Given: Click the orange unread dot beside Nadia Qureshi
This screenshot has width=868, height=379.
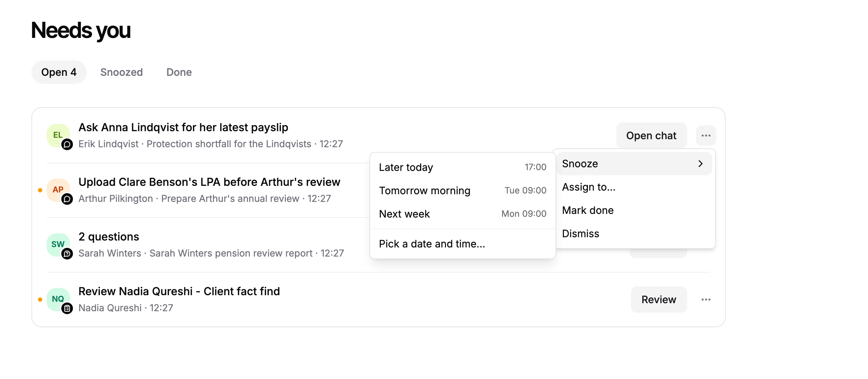Looking at the screenshot, I should (x=40, y=300).
